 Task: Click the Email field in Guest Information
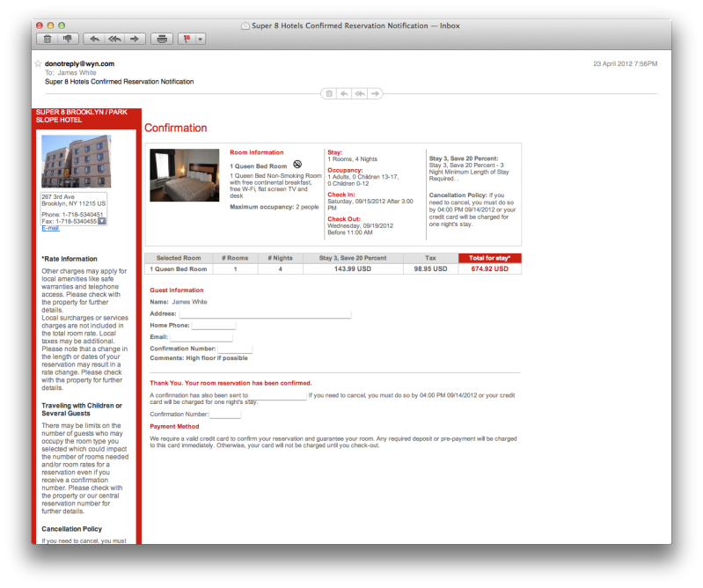(201, 337)
